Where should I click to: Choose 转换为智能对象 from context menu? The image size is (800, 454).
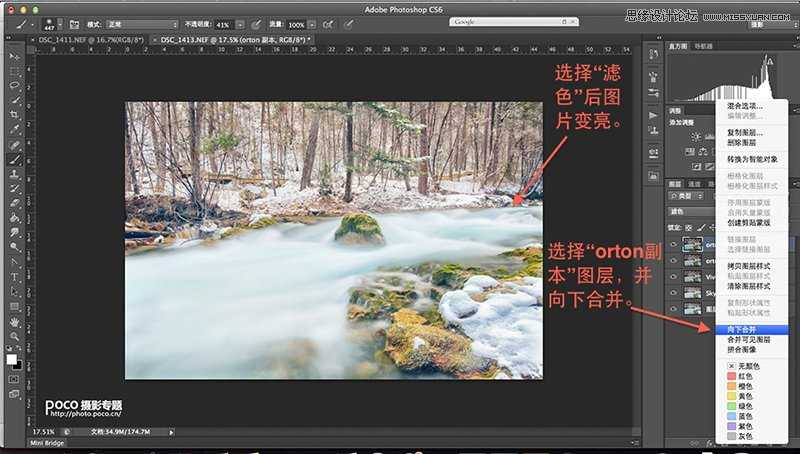(753, 160)
